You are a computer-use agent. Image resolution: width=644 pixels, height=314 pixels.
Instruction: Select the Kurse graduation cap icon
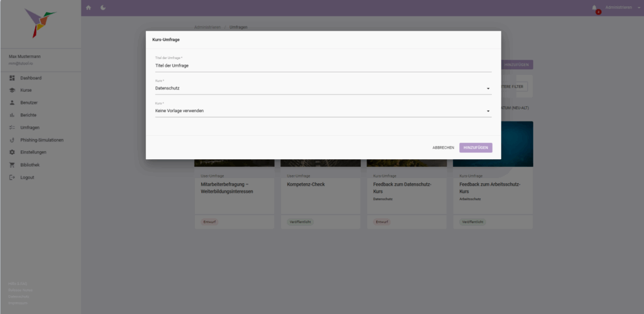point(12,90)
